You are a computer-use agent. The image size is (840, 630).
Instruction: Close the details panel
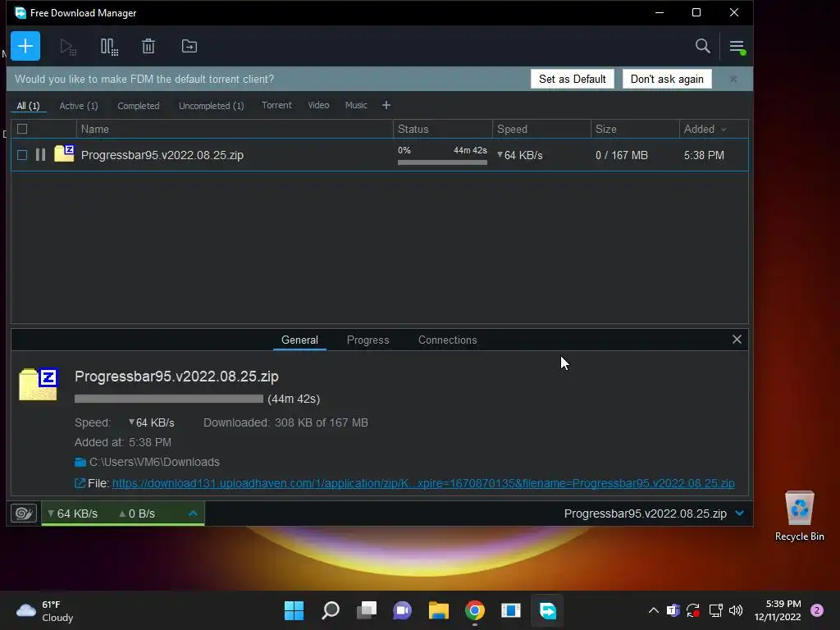[737, 339]
